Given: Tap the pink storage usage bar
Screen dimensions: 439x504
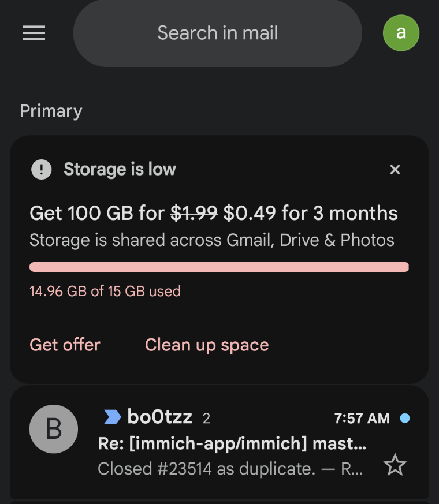Looking at the screenshot, I should point(219,267).
